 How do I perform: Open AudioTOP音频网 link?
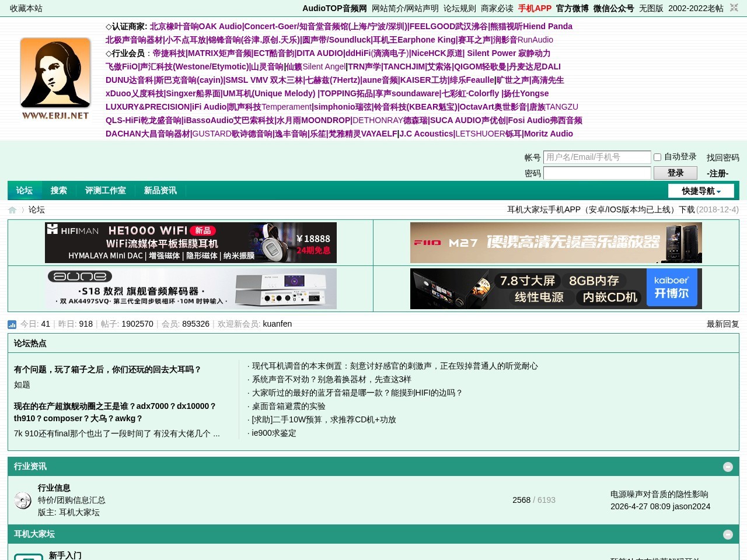tap(334, 8)
